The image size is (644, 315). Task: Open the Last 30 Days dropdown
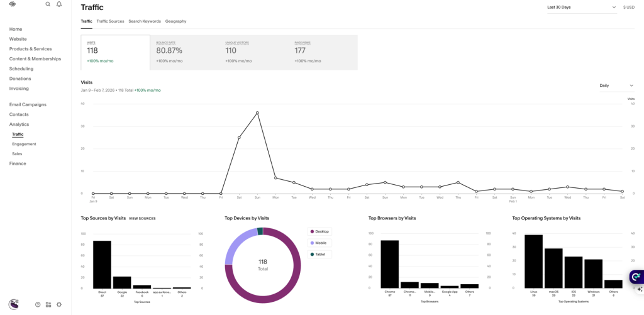pos(581,8)
